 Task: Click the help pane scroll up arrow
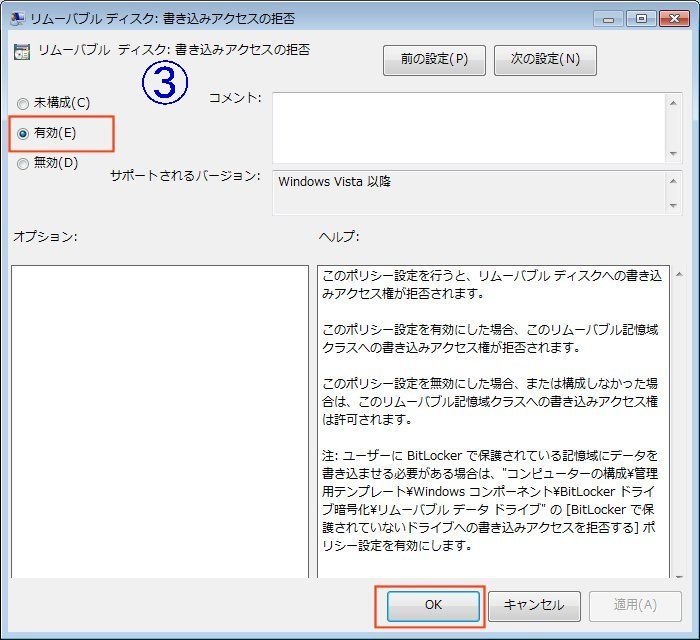coord(679,274)
